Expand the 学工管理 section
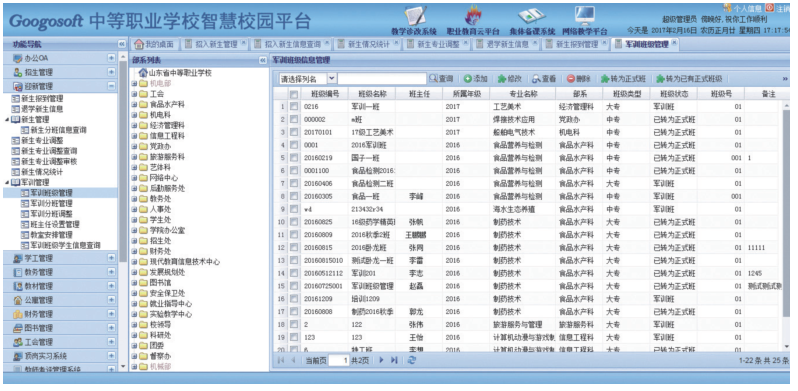The height and width of the screenshot is (391, 798). point(111,258)
